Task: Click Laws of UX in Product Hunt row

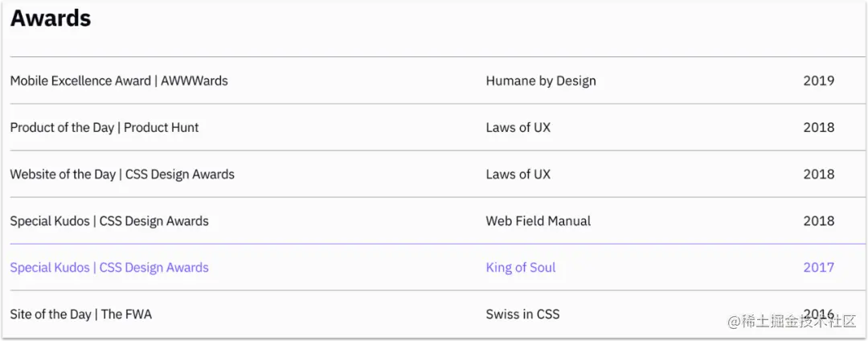Action: tap(518, 127)
